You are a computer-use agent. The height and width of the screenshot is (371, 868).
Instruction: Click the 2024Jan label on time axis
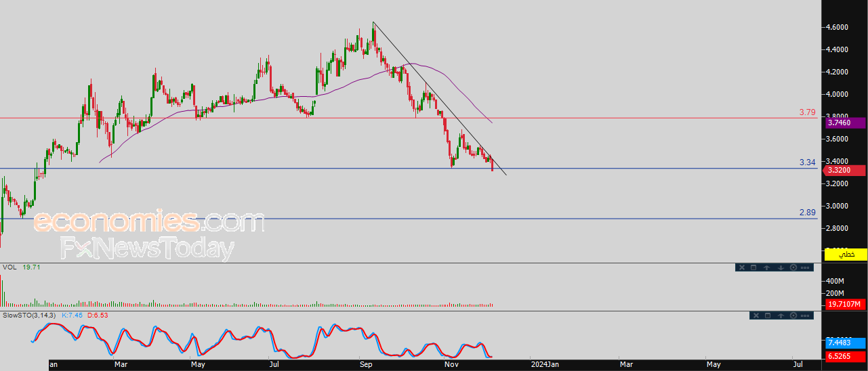point(545,365)
